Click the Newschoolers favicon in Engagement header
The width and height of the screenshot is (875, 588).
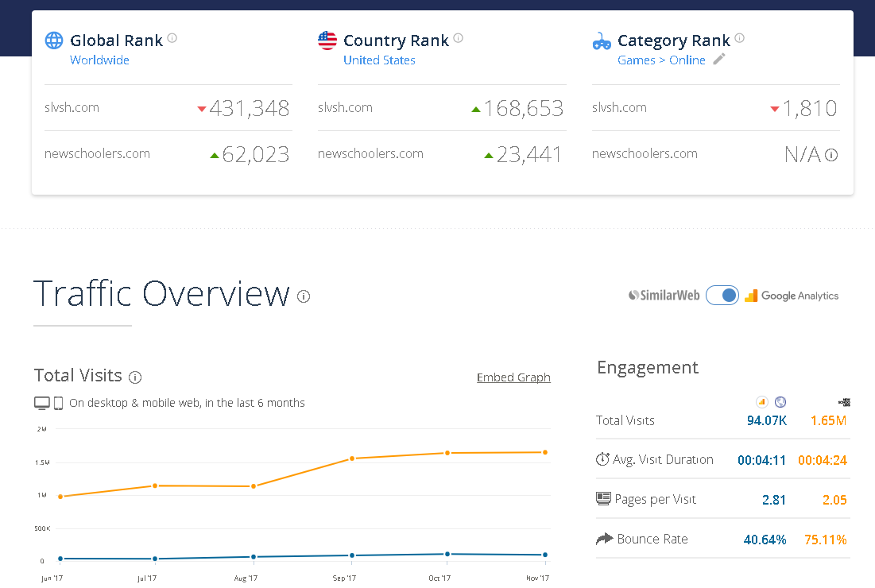(844, 402)
